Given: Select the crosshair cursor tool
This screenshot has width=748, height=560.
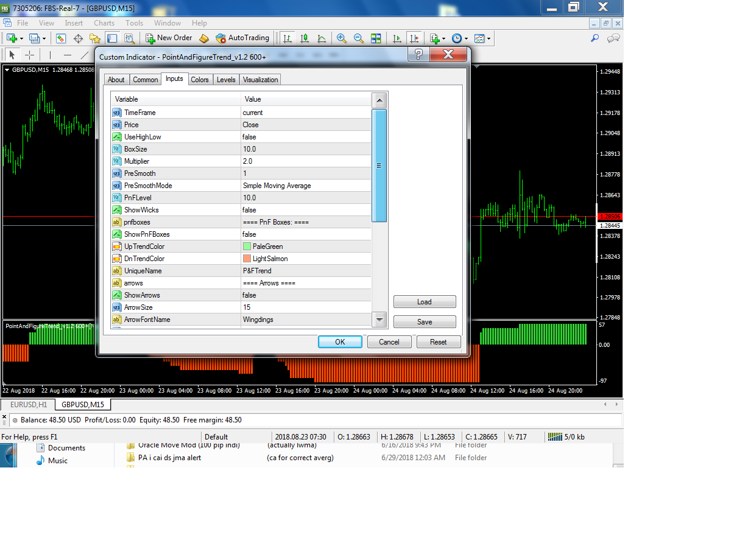Looking at the screenshot, I should tap(29, 55).
